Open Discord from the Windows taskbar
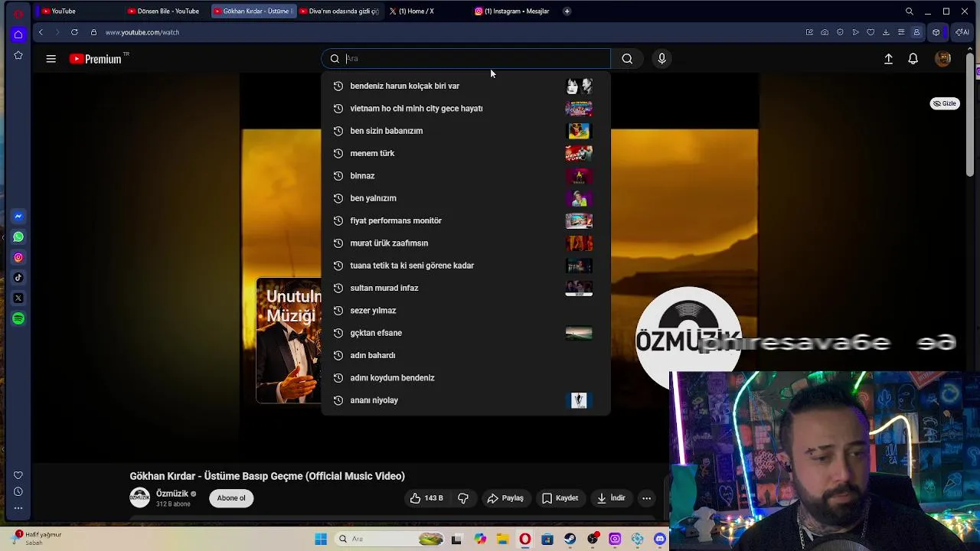Screen dimensions: 980x551 pyautogui.click(x=660, y=540)
